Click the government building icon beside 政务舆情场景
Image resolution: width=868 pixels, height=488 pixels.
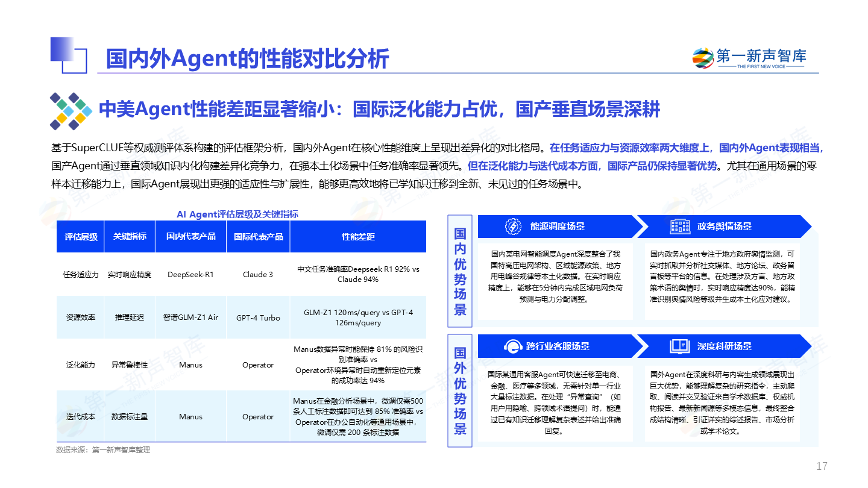[680, 227]
